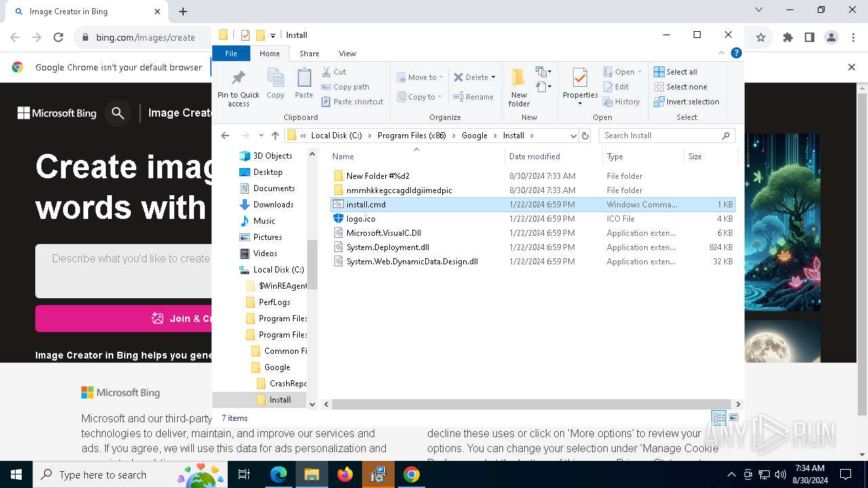This screenshot has width=868, height=488.
Task: Click Join & Create button on Bing
Action: click(124, 319)
